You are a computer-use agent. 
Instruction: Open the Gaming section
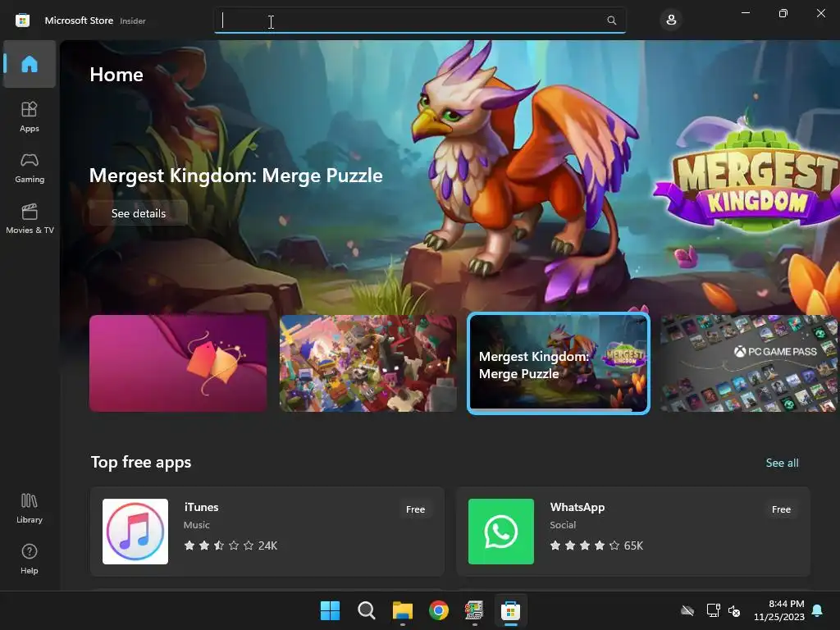coord(30,167)
